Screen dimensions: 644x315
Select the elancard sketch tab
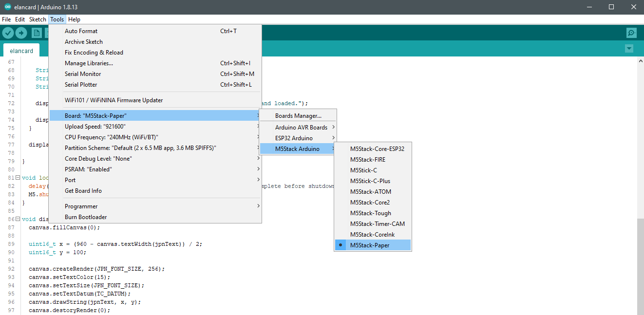click(21, 51)
